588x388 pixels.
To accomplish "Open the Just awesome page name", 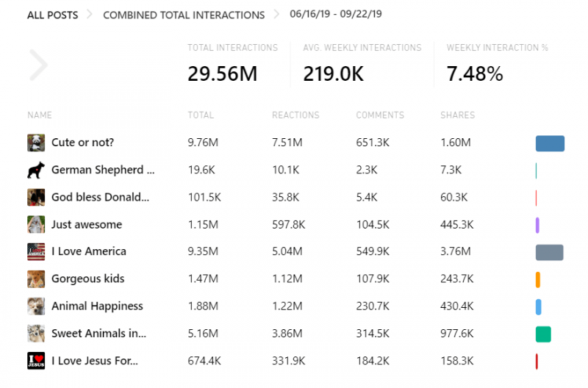I will [87, 224].
